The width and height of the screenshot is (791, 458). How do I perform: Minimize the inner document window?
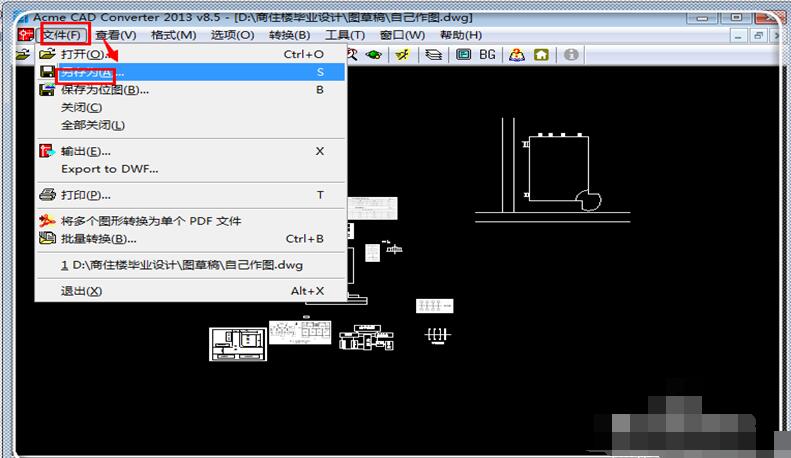739,36
